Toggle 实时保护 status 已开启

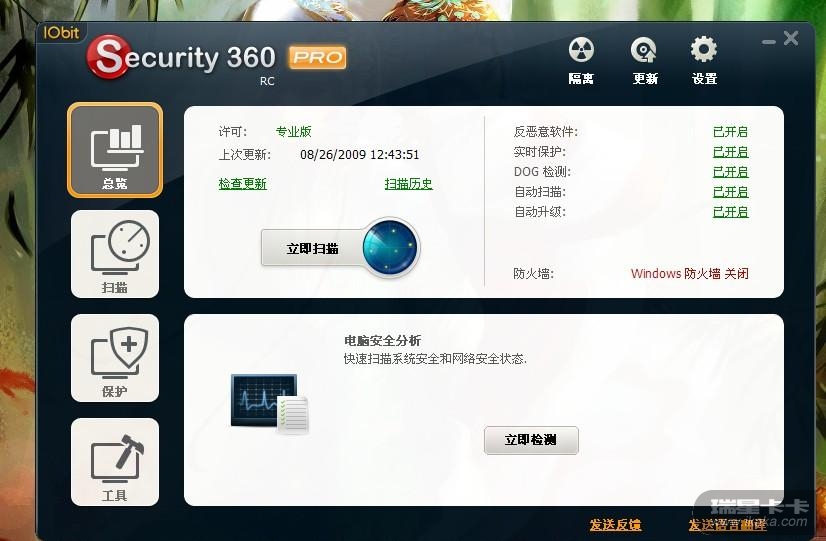click(730, 152)
